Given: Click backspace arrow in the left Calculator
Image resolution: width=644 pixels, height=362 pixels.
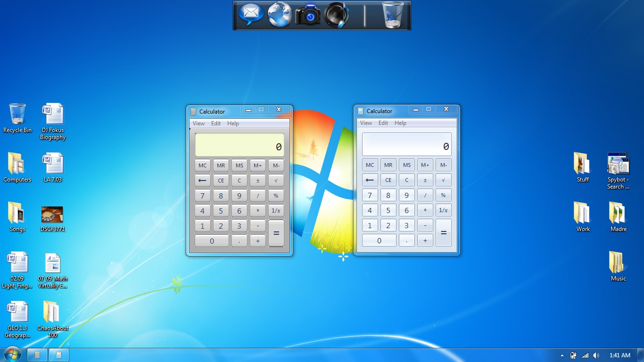Looking at the screenshot, I should click(203, 181).
